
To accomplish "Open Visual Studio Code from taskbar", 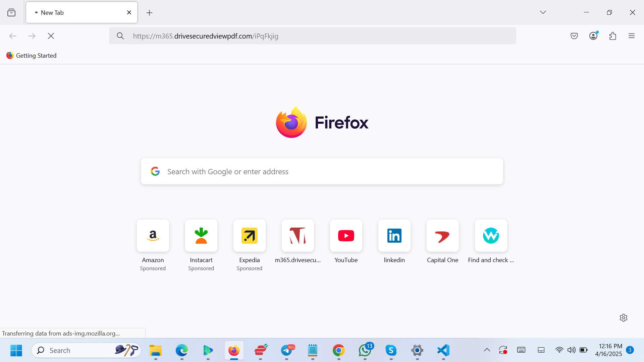I will tap(443, 350).
